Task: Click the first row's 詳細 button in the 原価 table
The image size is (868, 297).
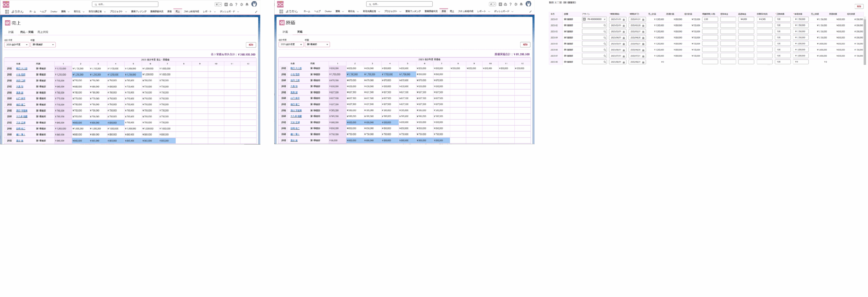Action: [x=283, y=68]
